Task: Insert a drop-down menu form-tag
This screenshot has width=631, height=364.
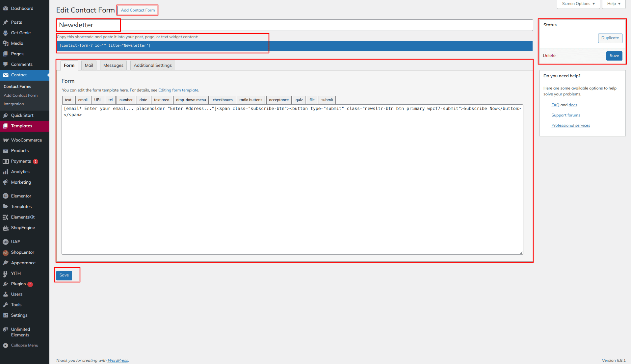Action: coord(191,100)
